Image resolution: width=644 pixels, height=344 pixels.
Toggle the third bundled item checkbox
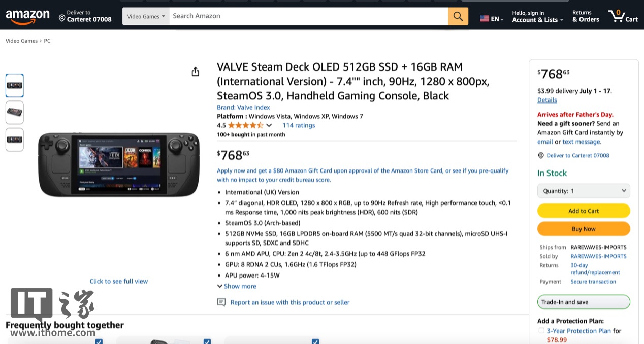(315, 341)
